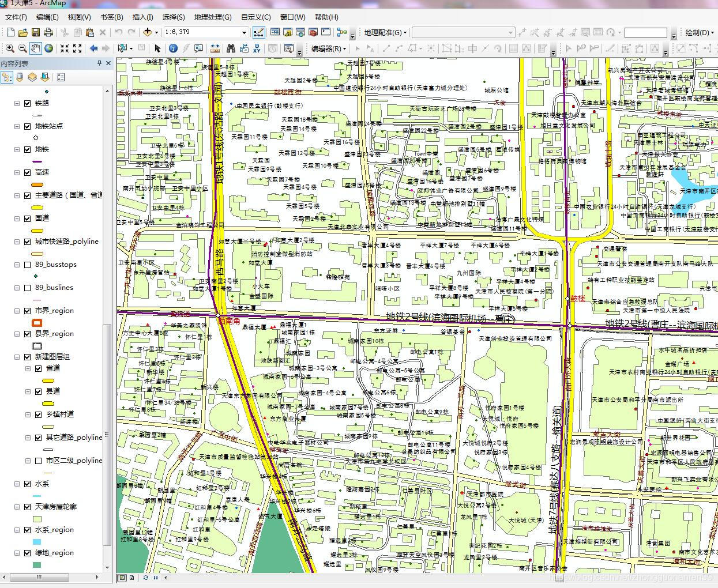718x588 pixels.
Task: Open the Find Route tool
Action: pyautogui.click(x=243, y=48)
